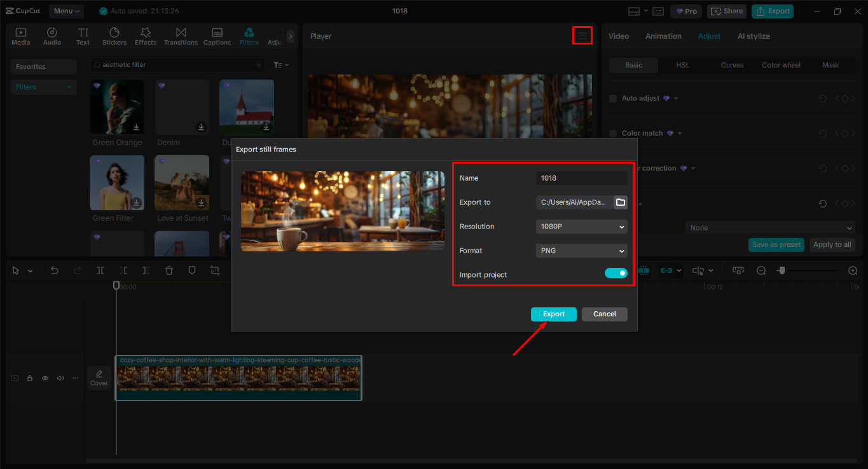The image size is (868, 469).
Task: Switch to the Curves tab
Action: point(732,65)
